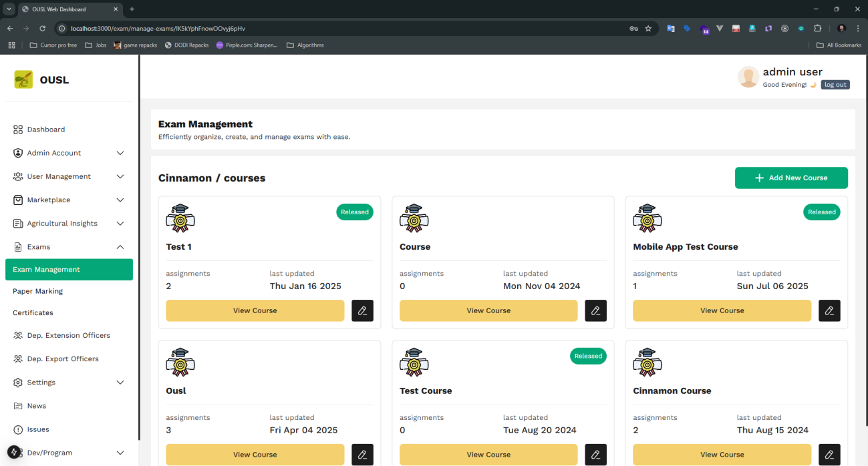Open the Certificates menu item
The width and height of the screenshot is (868, 466).
tap(33, 312)
